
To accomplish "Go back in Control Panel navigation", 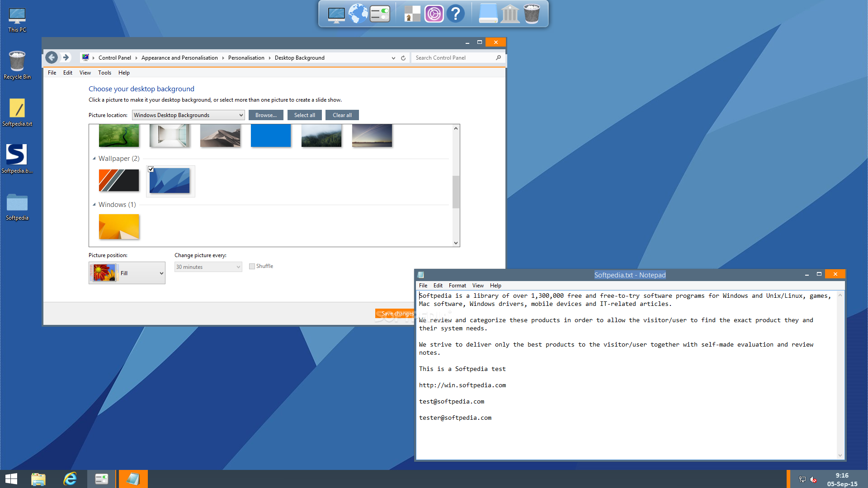I will coord(52,57).
